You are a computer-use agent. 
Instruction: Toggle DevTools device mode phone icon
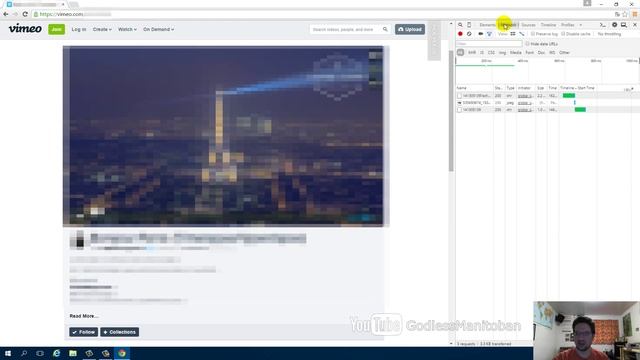[x=469, y=25]
